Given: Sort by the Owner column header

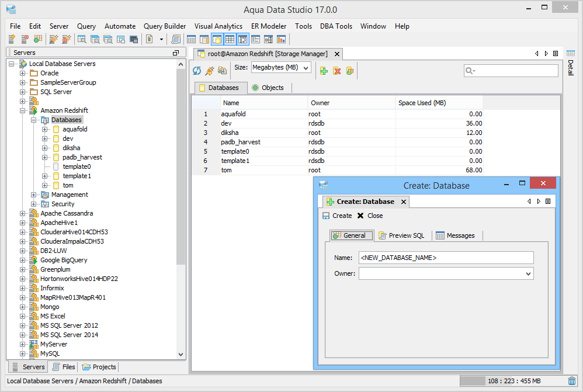Looking at the screenshot, I should click(x=351, y=103).
